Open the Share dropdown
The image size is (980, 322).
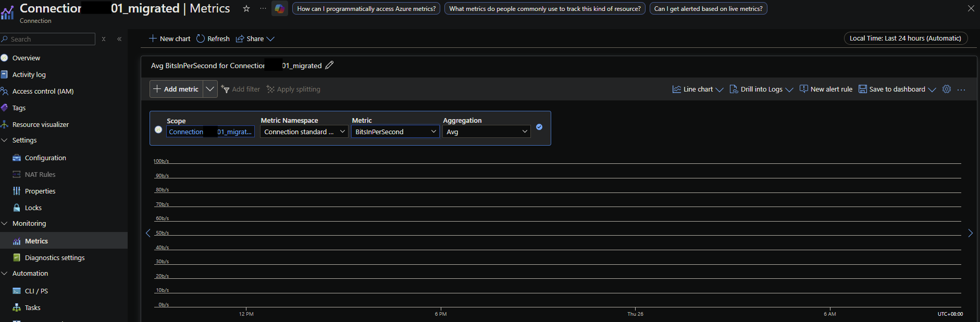[255, 38]
